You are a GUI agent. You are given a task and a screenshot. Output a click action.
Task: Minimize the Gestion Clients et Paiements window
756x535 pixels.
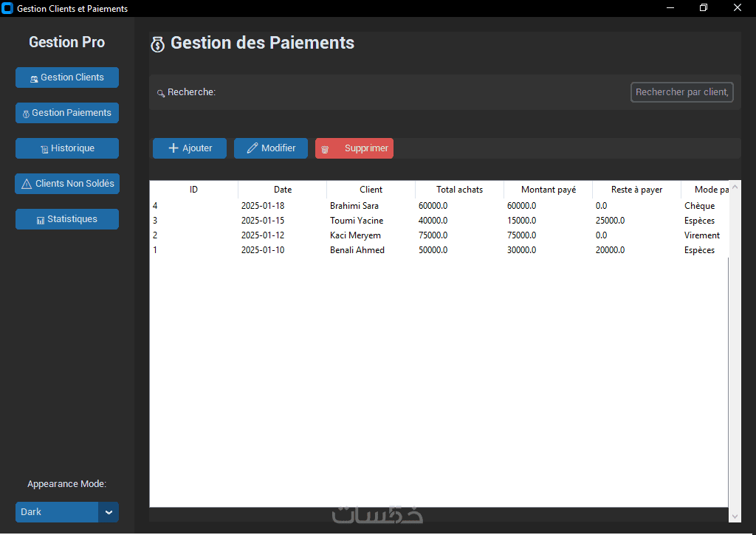(x=670, y=7)
